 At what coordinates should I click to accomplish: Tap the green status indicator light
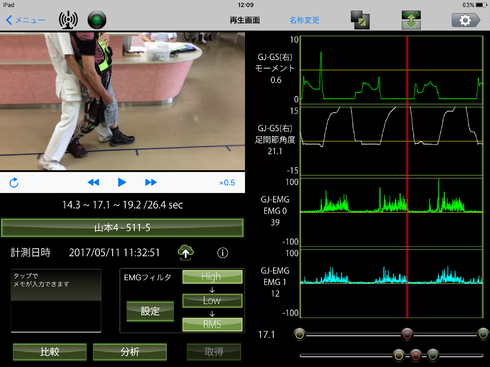tap(97, 20)
